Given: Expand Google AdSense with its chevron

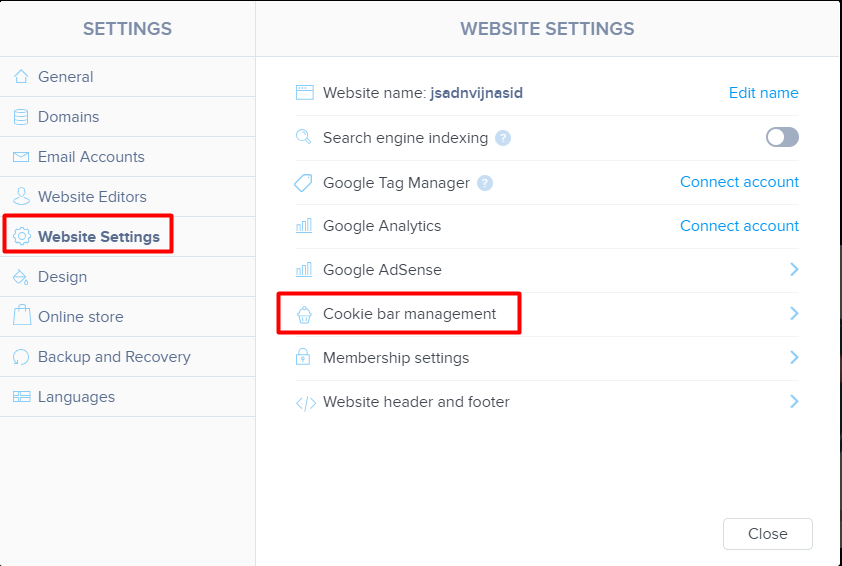Looking at the screenshot, I should [794, 269].
